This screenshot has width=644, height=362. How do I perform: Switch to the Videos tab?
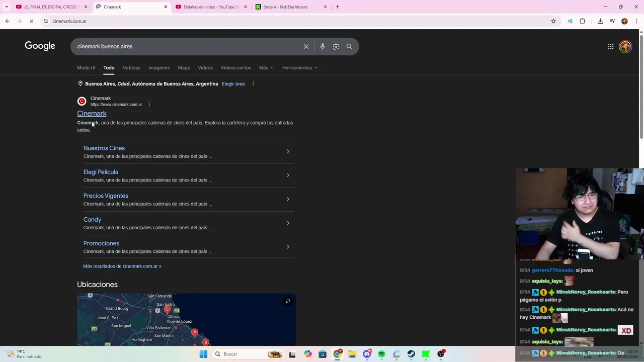(205, 67)
